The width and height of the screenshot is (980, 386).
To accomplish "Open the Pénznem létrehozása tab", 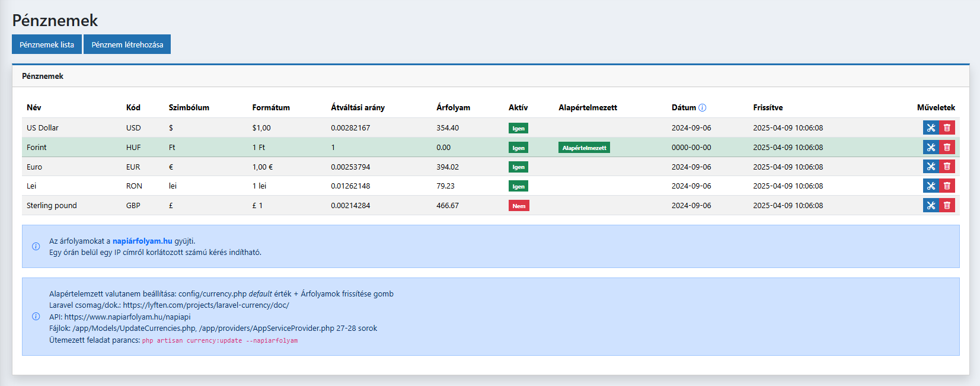I will (x=127, y=44).
